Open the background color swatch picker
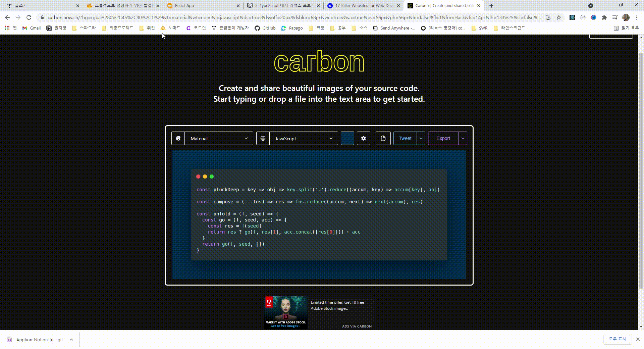Screen dimensions: 644x349 (x=347, y=138)
